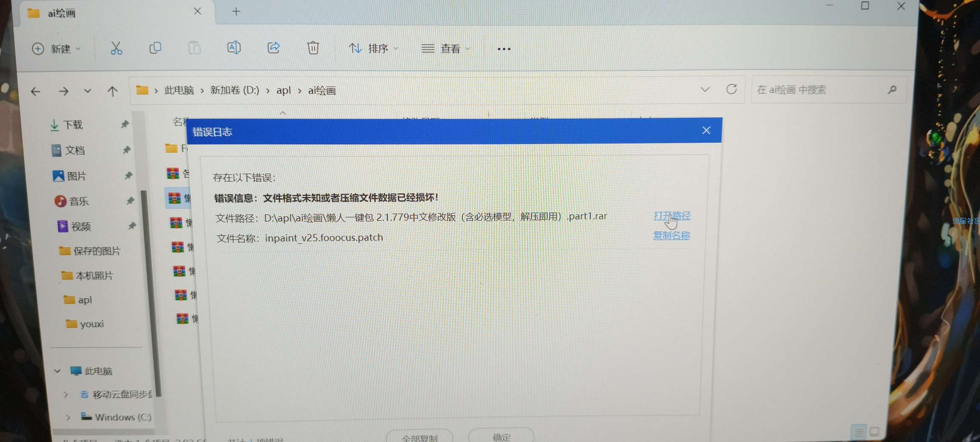This screenshot has height=442, width=980.
Task: Select the yellow folder in file list
Action: click(171, 148)
